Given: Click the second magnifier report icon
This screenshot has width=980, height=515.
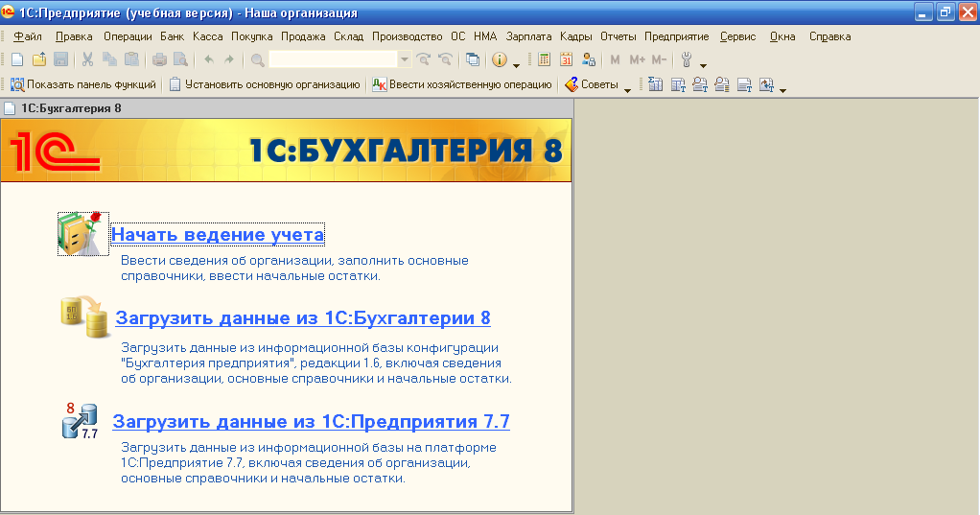Looking at the screenshot, I should click(x=722, y=84).
